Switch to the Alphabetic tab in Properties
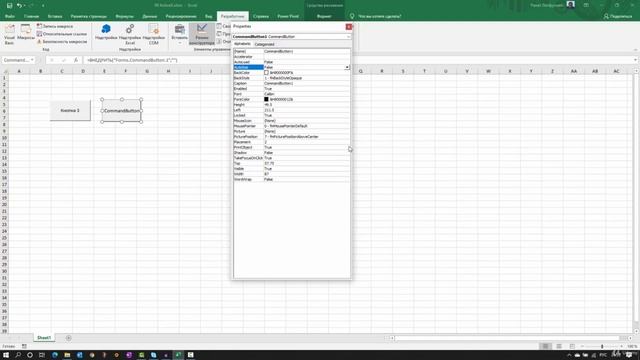The width and height of the screenshot is (640, 360). pos(242,44)
